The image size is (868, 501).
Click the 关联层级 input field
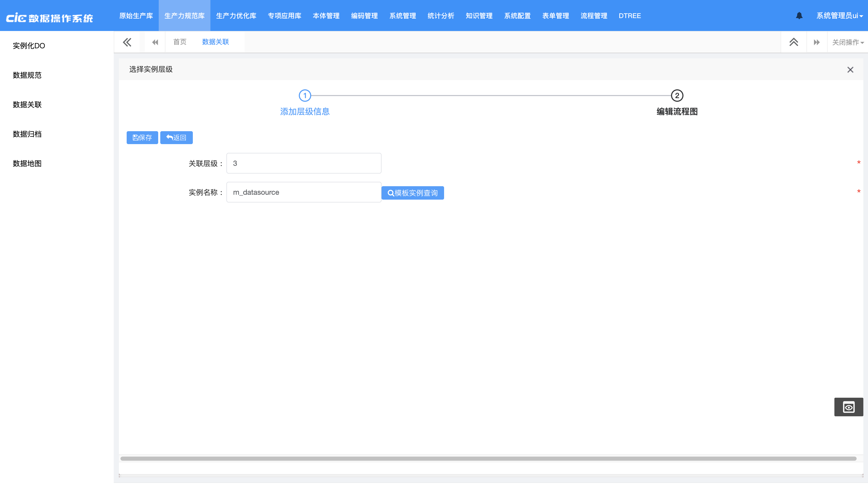click(304, 163)
